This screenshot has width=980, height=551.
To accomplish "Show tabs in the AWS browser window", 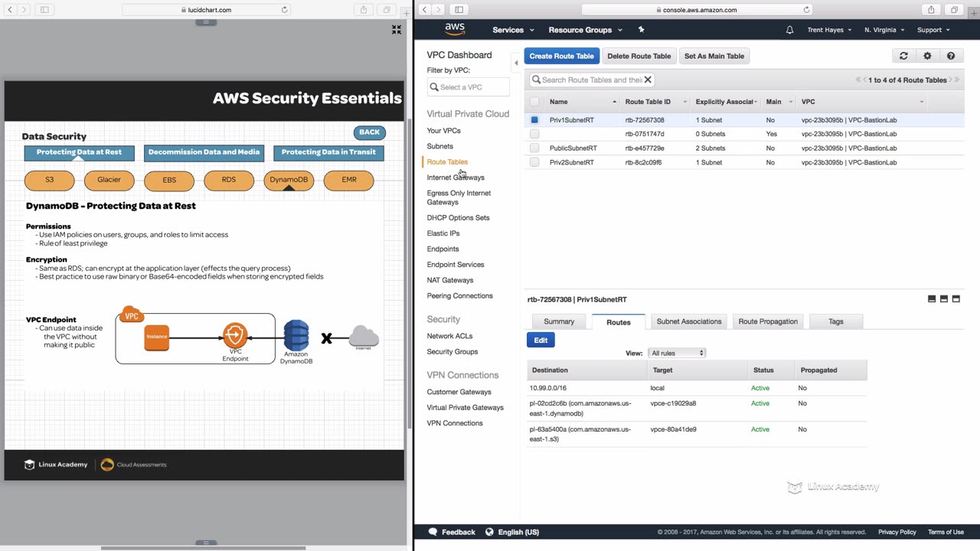I will [954, 10].
